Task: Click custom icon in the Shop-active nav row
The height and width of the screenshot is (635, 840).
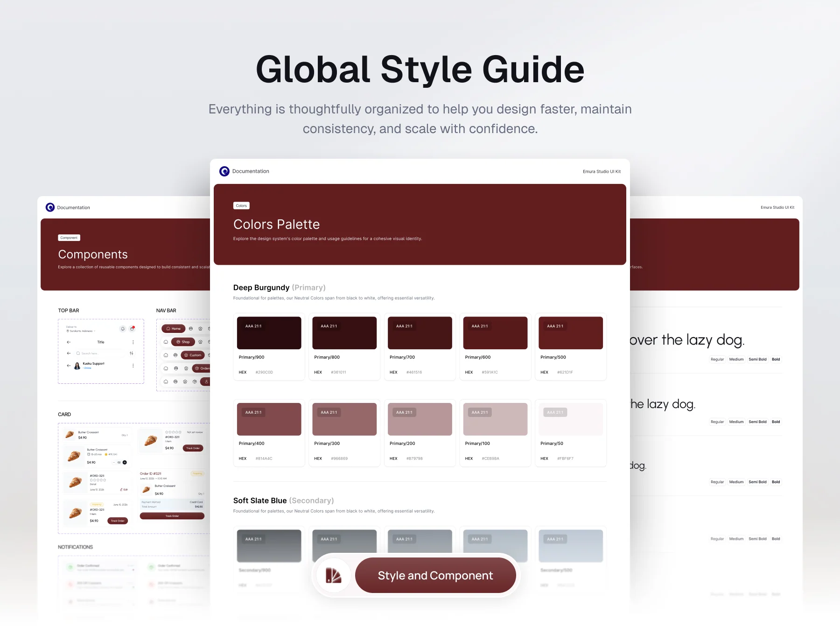Action: pos(200,342)
